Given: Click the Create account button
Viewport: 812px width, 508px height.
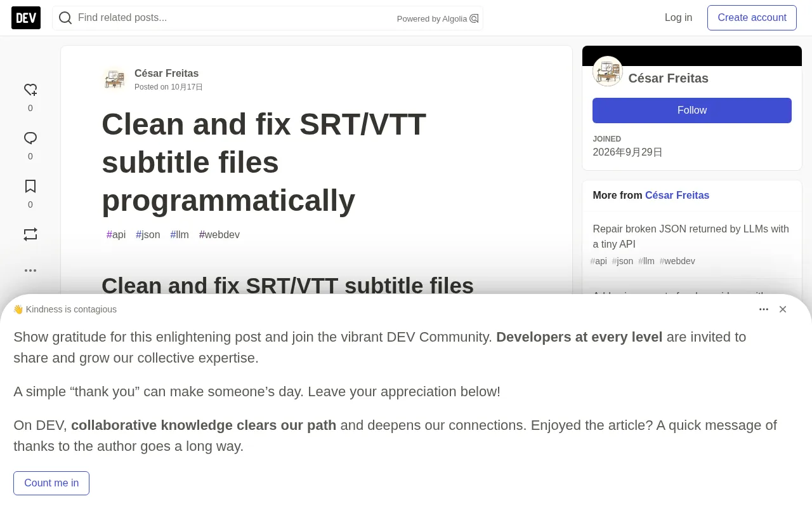Looking at the screenshot, I should 752,18.
